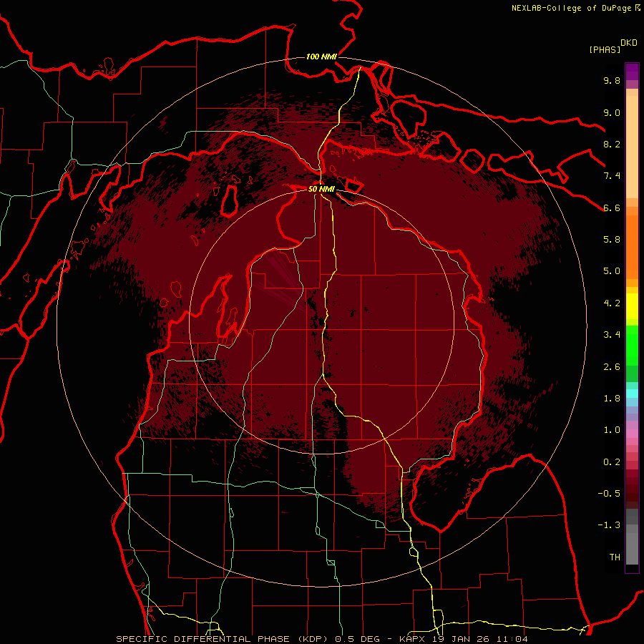Click the -1.3 legend value
Screen dimensions: 644x644
click(x=609, y=525)
